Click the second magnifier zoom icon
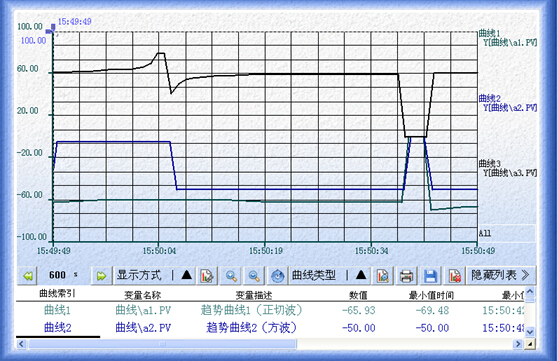This screenshot has height=361, width=558. click(254, 276)
